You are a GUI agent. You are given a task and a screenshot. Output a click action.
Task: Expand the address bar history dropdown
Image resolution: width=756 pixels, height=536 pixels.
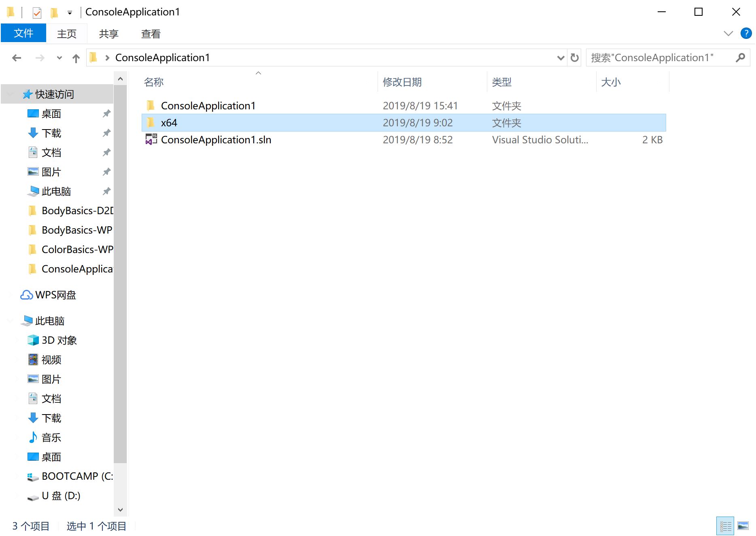(561, 58)
